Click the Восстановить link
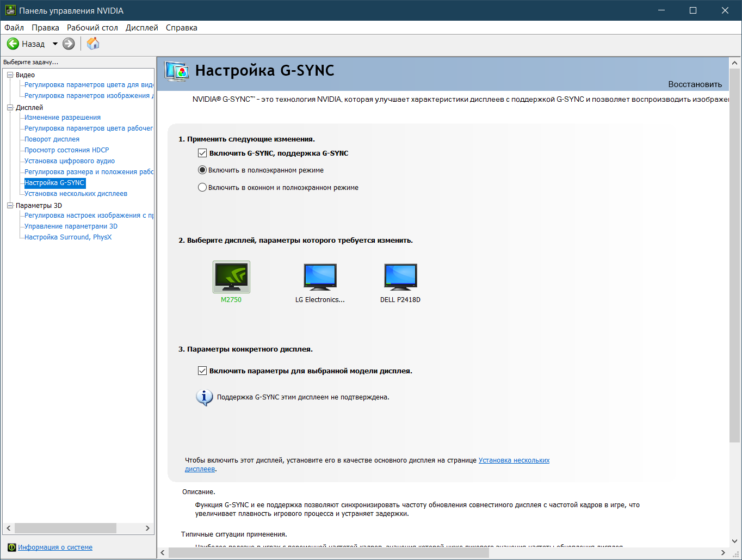The height and width of the screenshot is (560, 742). (695, 84)
